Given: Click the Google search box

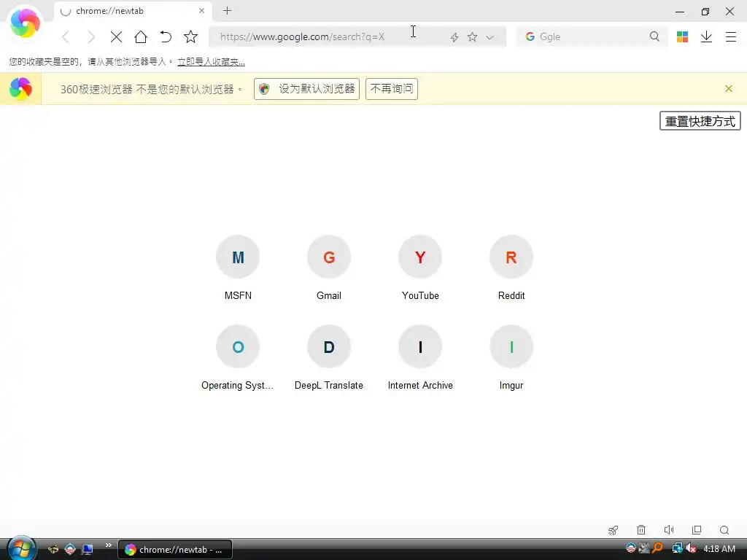Looking at the screenshot, I should pos(592,36).
